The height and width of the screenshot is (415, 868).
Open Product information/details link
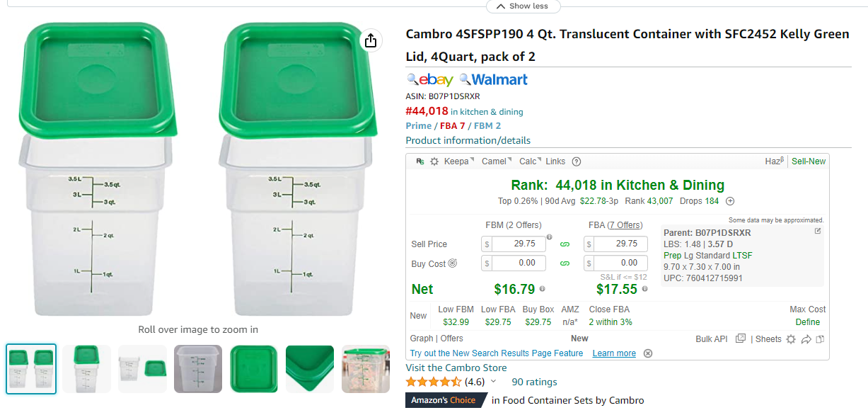pos(468,140)
